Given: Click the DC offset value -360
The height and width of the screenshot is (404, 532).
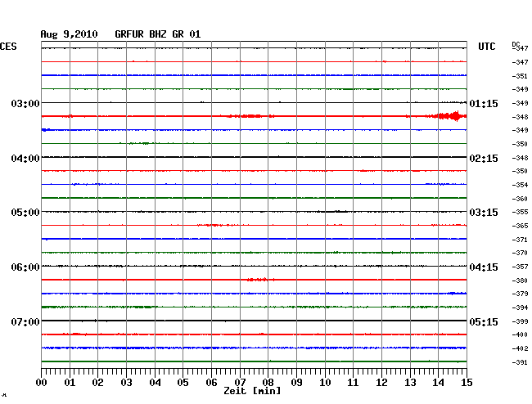Looking at the screenshot, I should [520, 199].
